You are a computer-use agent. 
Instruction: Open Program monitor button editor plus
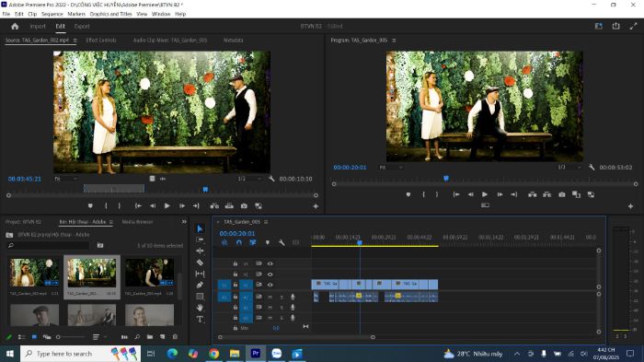click(x=630, y=206)
